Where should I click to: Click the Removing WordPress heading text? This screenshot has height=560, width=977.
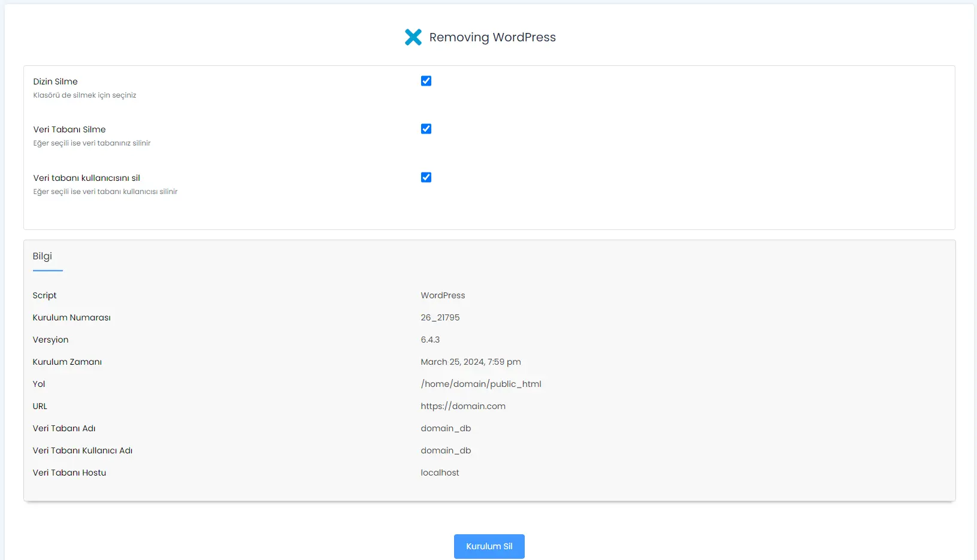coord(492,37)
